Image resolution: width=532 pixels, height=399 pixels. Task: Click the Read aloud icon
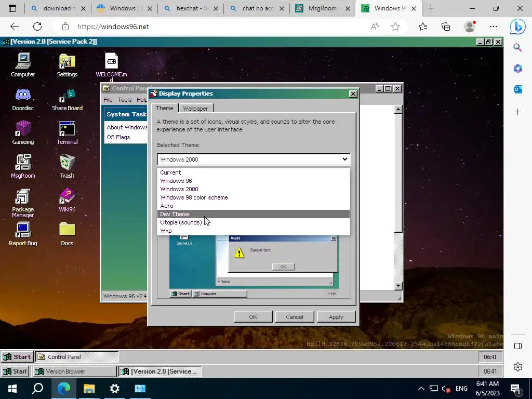click(375, 26)
